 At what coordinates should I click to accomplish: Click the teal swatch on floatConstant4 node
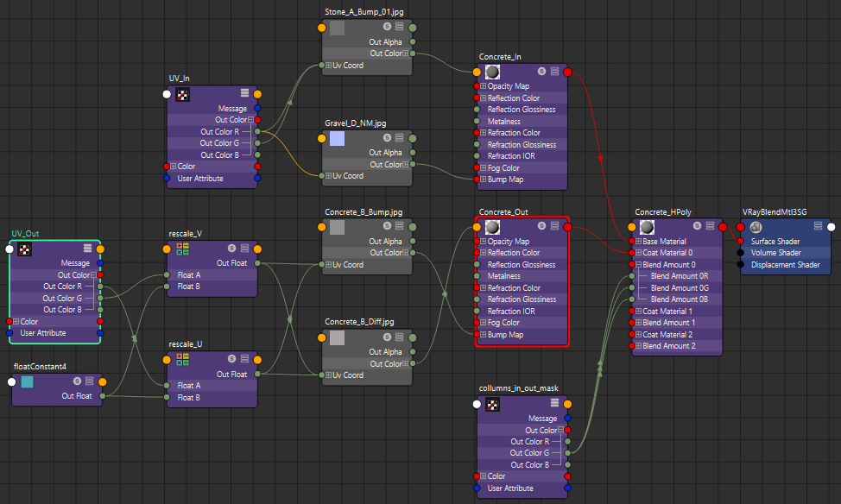pyautogui.click(x=27, y=381)
